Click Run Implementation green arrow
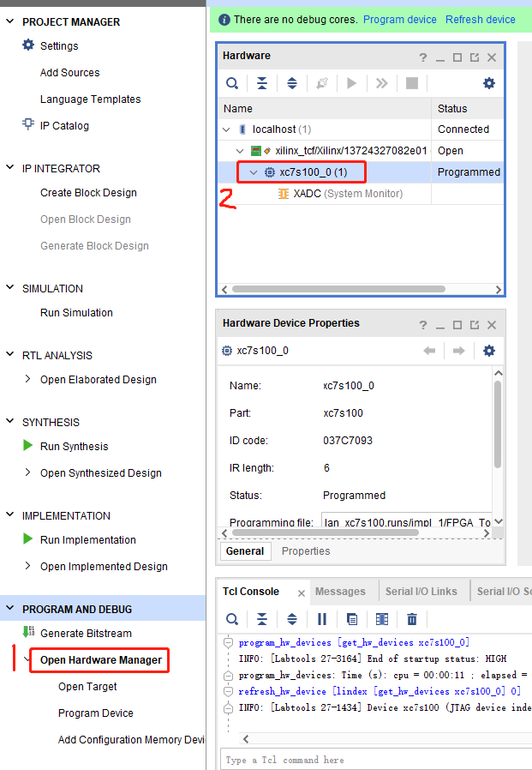532x770 pixels. click(28, 538)
